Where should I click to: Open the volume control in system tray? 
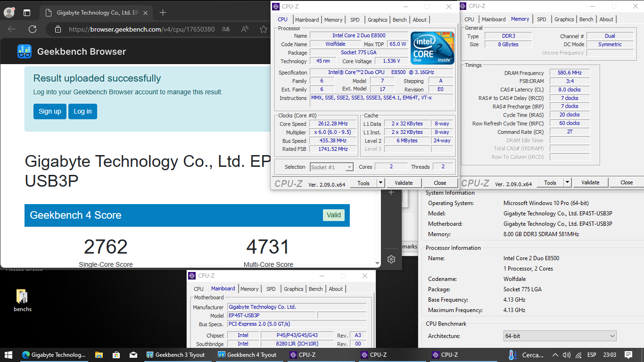click(567, 355)
